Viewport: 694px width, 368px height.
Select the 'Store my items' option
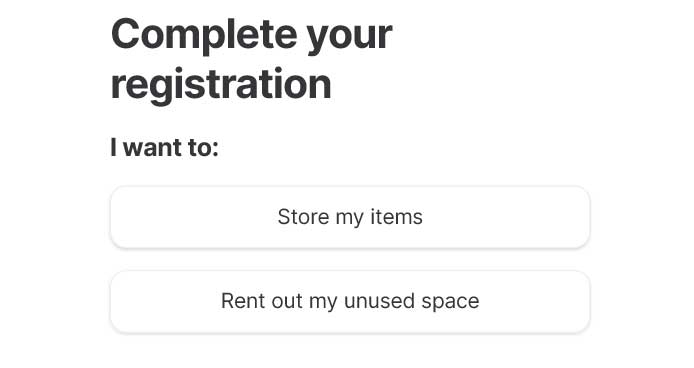350,217
